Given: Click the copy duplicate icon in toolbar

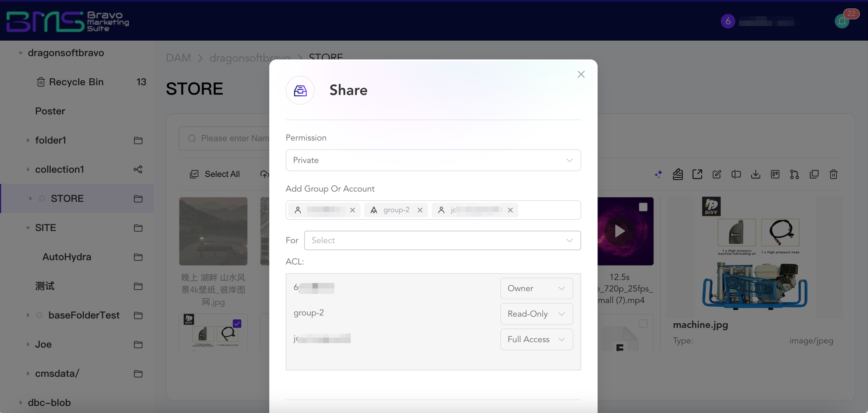Looking at the screenshot, I should click(x=814, y=174).
